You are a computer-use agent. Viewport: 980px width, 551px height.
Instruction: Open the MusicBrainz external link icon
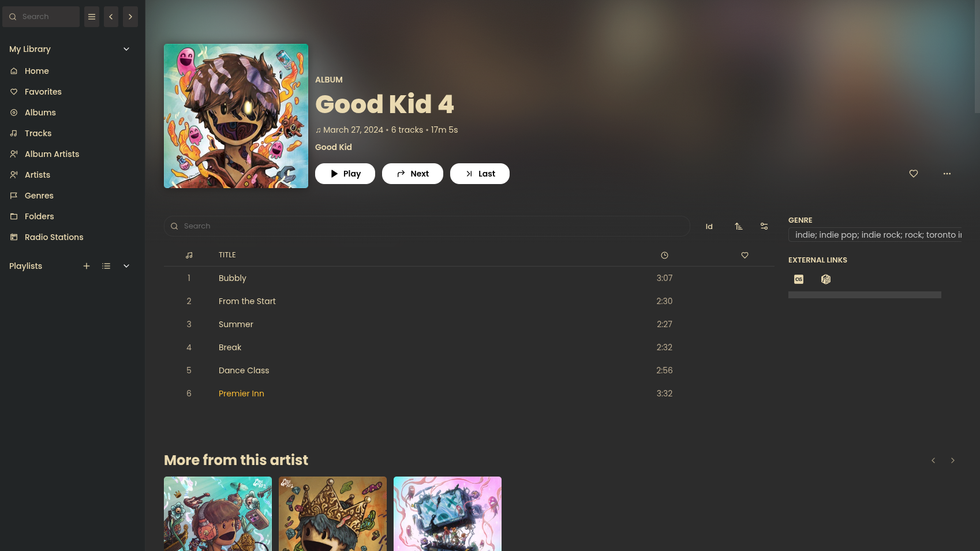826,279
